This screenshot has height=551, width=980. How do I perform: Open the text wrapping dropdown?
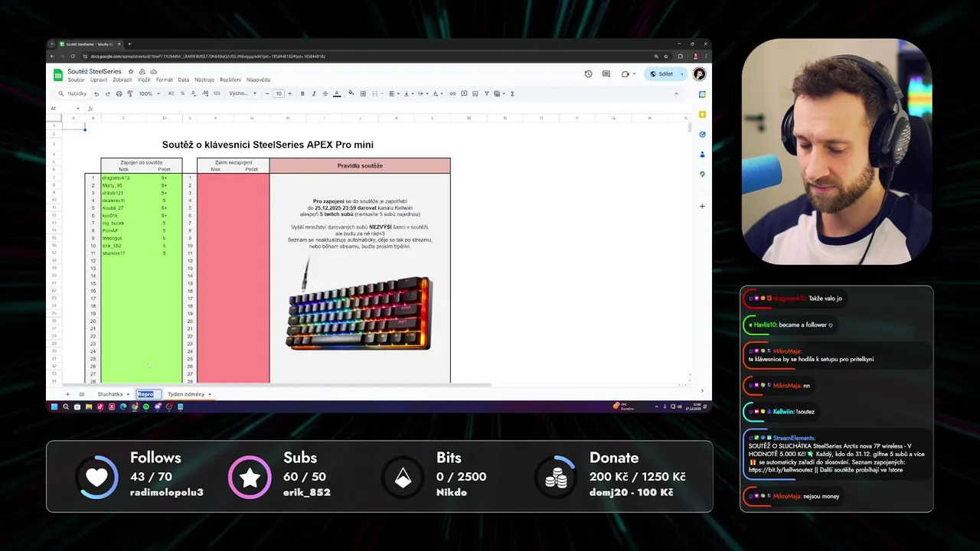[x=423, y=93]
